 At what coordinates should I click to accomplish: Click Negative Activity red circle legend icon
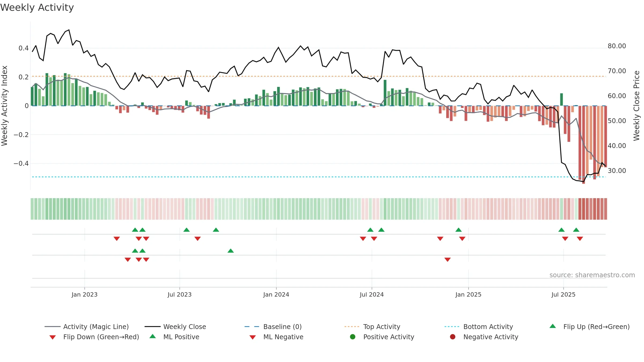click(453, 337)
